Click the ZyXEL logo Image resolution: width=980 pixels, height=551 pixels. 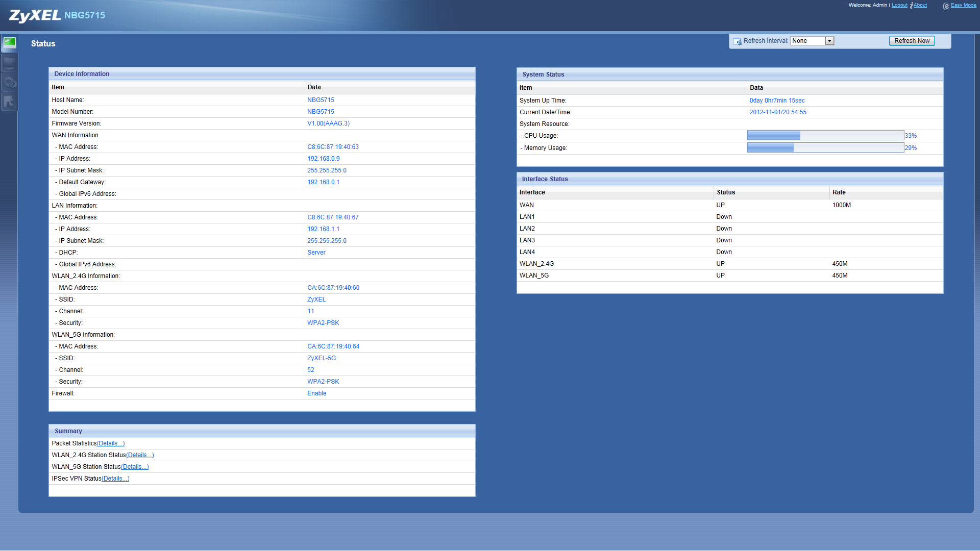click(x=35, y=15)
